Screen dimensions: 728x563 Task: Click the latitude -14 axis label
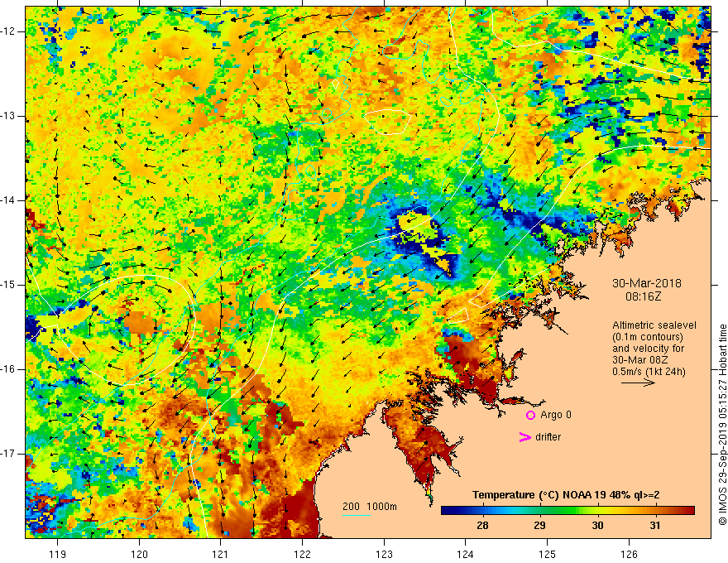pos(8,200)
